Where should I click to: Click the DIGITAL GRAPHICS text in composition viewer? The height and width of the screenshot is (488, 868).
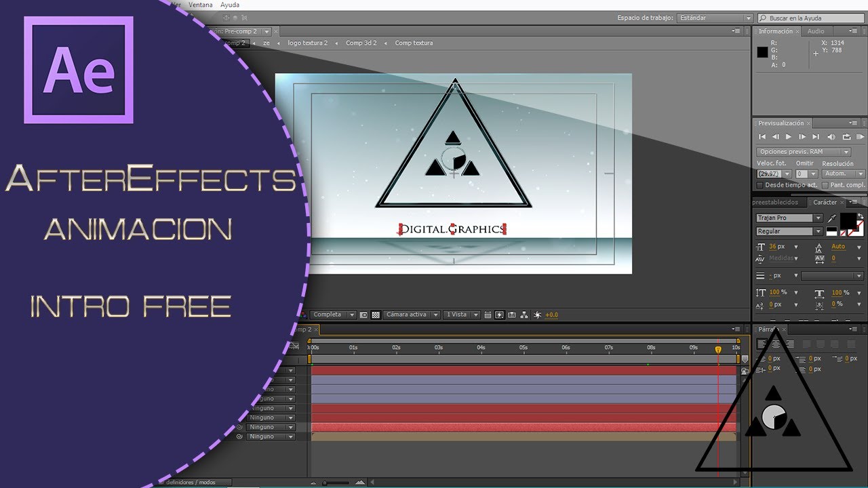[452, 229]
